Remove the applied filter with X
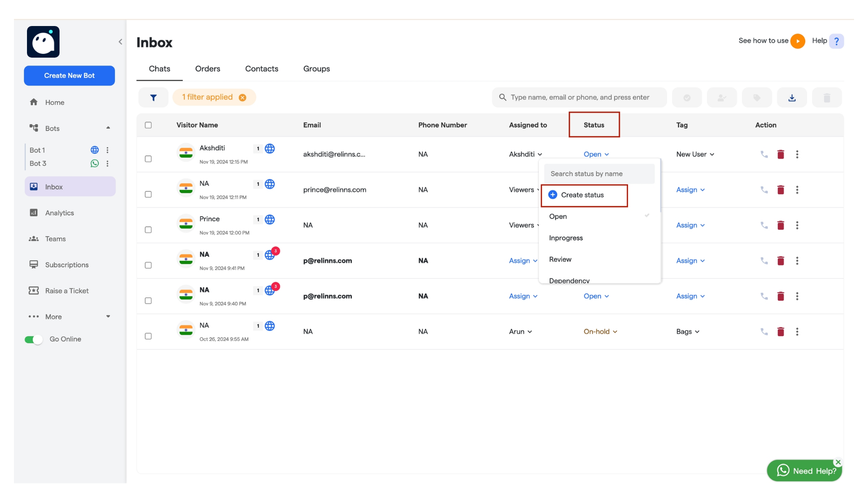The image size is (868, 502). click(x=242, y=98)
